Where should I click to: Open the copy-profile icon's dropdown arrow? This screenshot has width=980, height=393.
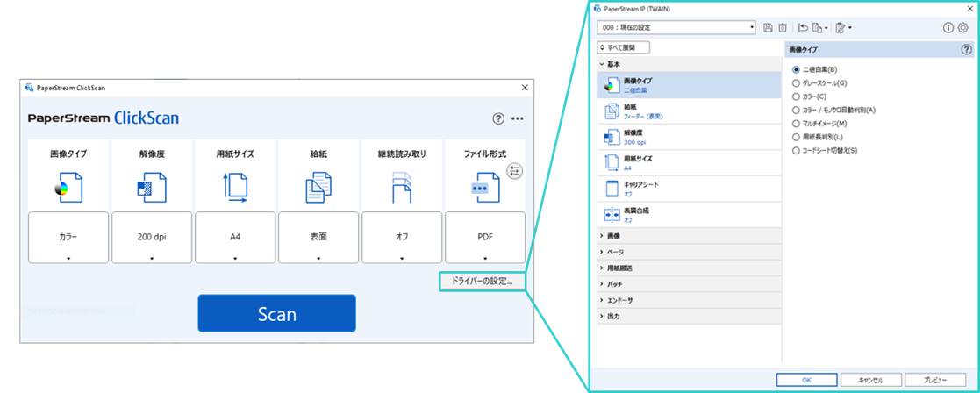coord(826,28)
